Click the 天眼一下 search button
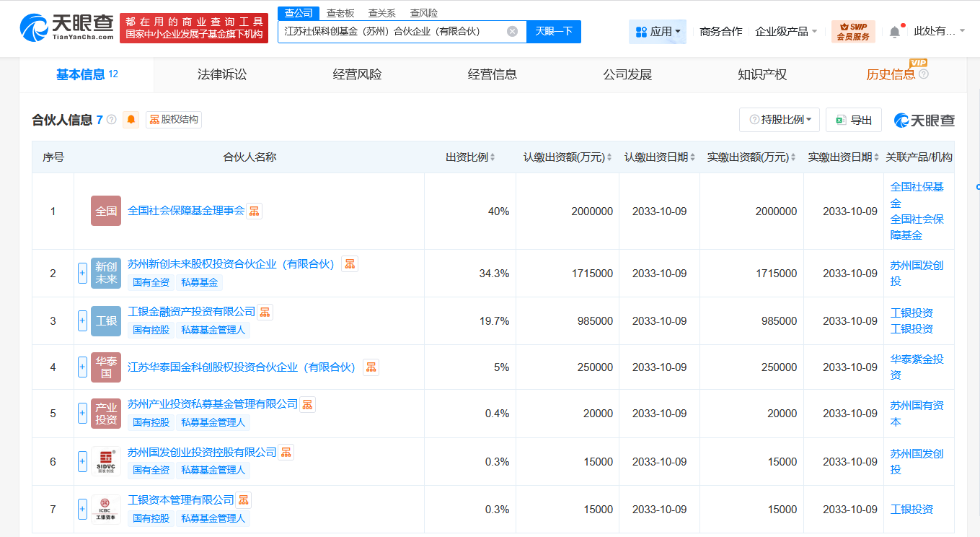980x537 pixels. (x=553, y=32)
